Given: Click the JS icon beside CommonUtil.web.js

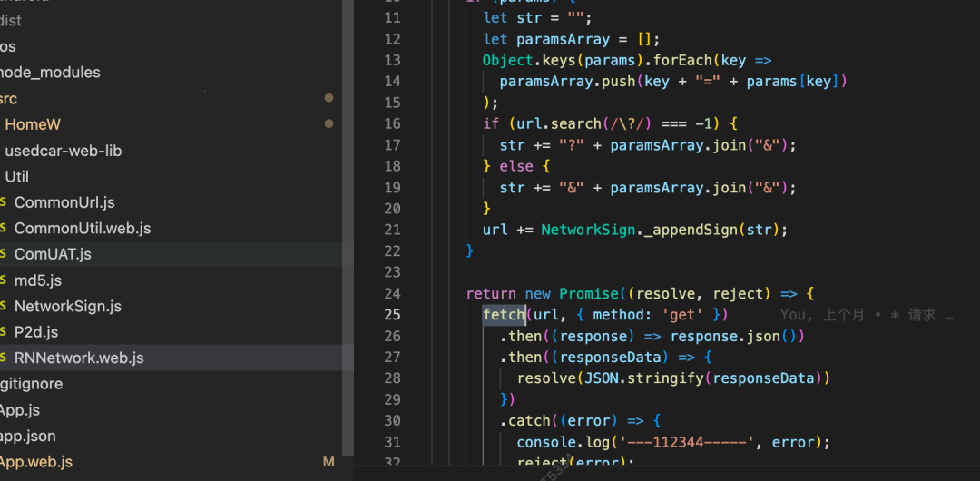Looking at the screenshot, I should pyautogui.click(x=3, y=229).
